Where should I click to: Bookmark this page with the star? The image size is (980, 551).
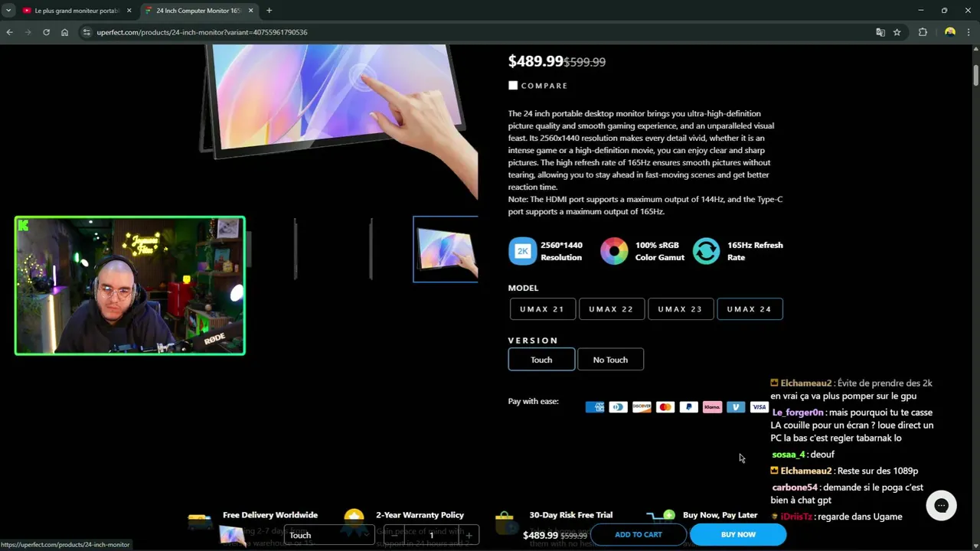[897, 32]
